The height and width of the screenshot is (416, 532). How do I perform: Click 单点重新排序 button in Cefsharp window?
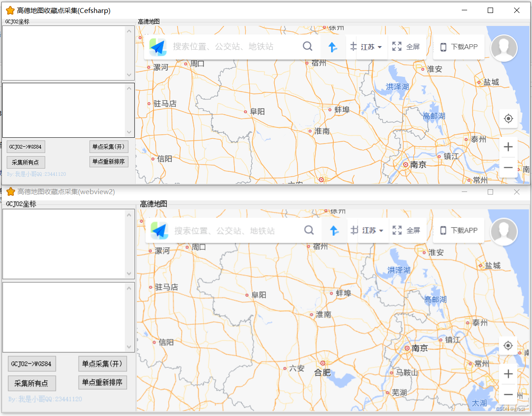(109, 161)
